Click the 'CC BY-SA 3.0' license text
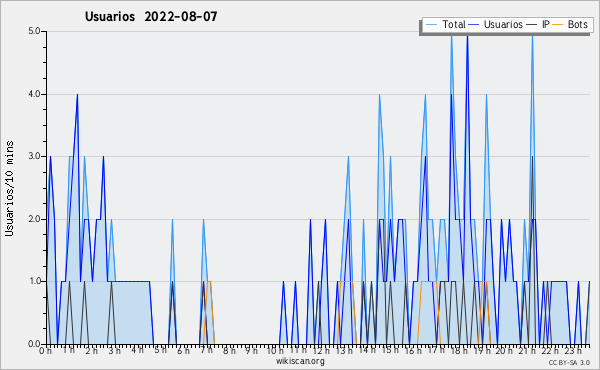The image size is (600, 370). pos(569,363)
